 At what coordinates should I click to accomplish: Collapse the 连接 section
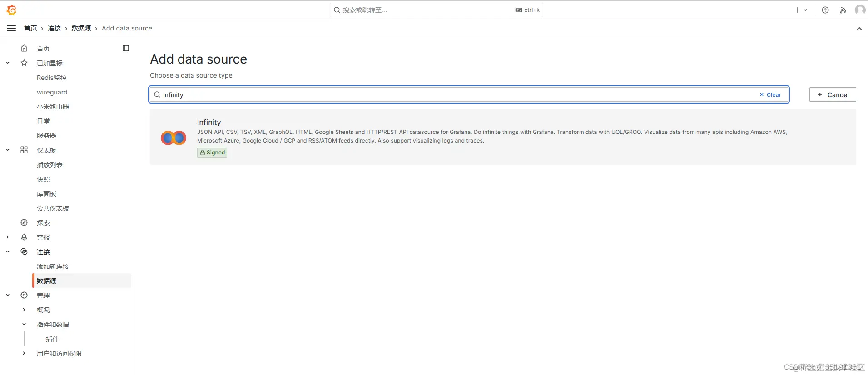pyautogui.click(x=8, y=252)
